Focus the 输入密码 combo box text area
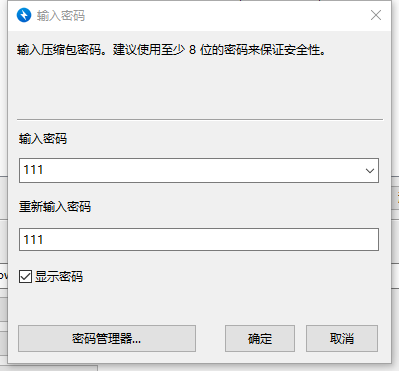Screen dimensions: 399x371 [191, 171]
